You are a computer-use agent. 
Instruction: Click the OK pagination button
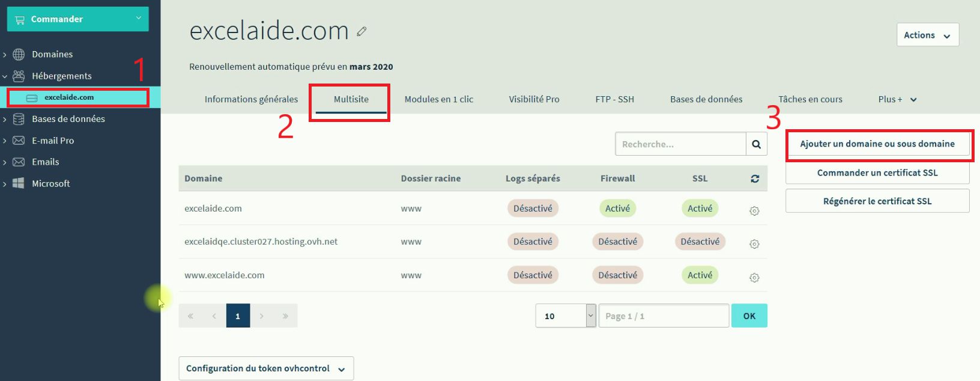tap(749, 315)
